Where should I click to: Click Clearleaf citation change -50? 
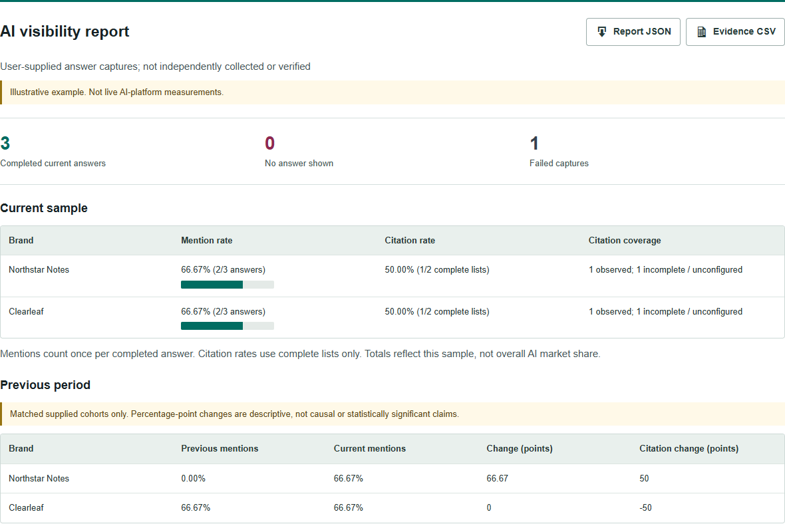pos(645,507)
